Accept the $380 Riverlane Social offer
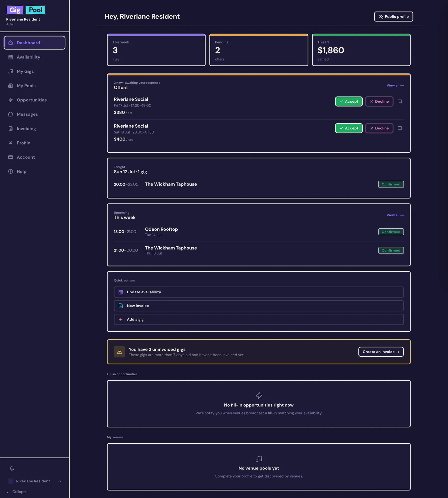 (349, 101)
